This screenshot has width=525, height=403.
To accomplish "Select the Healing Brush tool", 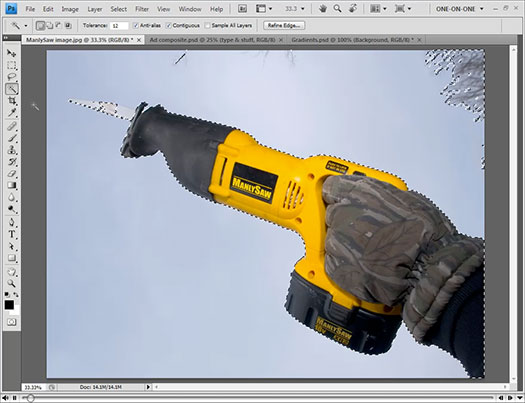I will pos(11,126).
